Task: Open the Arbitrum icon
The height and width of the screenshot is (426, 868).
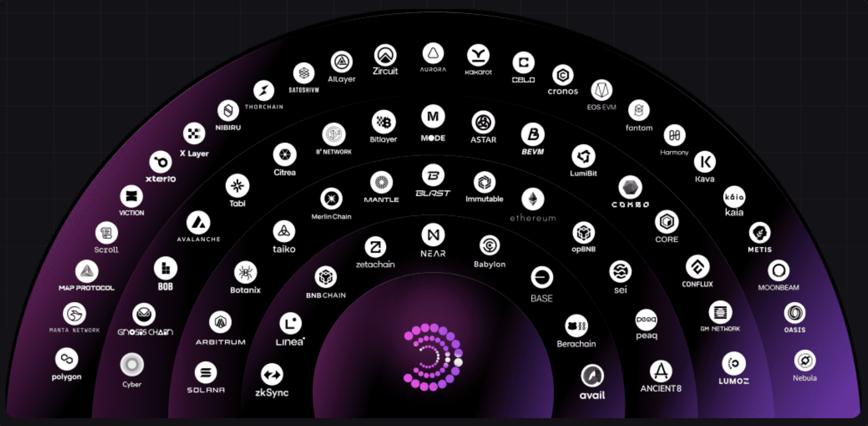Action: [220, 322]
